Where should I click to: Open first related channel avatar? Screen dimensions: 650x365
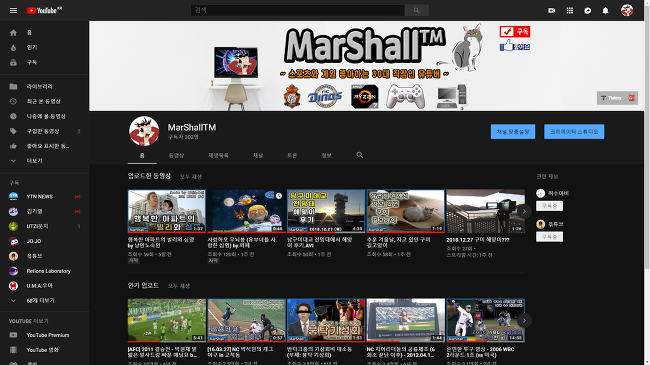(x=540, y=193)
